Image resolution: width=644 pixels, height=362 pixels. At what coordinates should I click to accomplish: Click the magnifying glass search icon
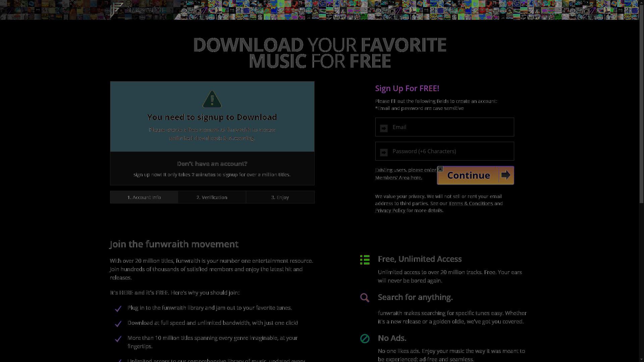tap(365, 298)
